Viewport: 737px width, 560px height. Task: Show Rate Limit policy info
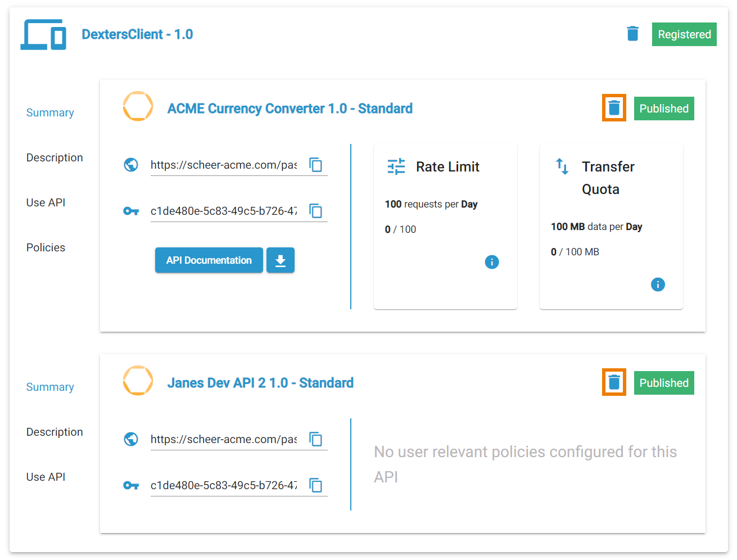(x=491, y=262)
